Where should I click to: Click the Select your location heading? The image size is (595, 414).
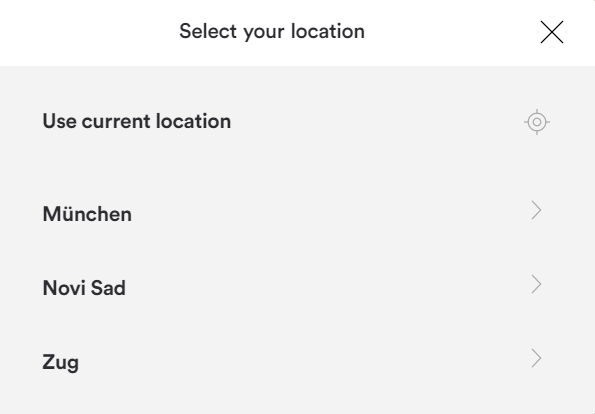[x=272, y=31]
